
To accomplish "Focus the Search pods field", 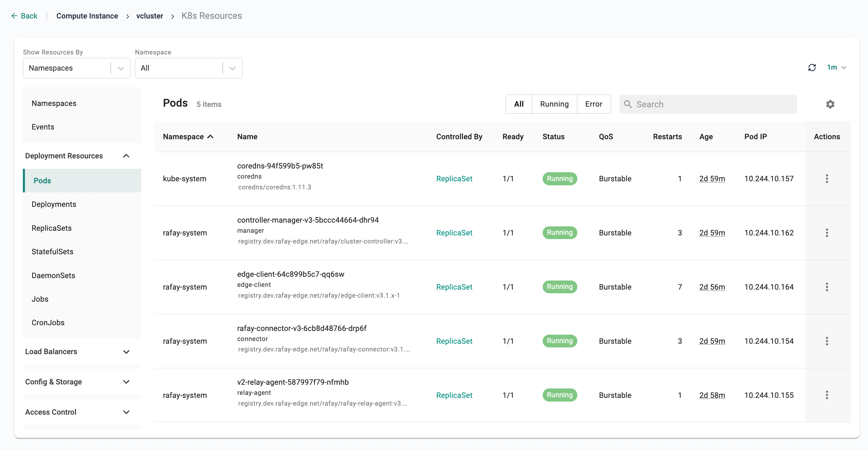I will (x=708, y=104).
